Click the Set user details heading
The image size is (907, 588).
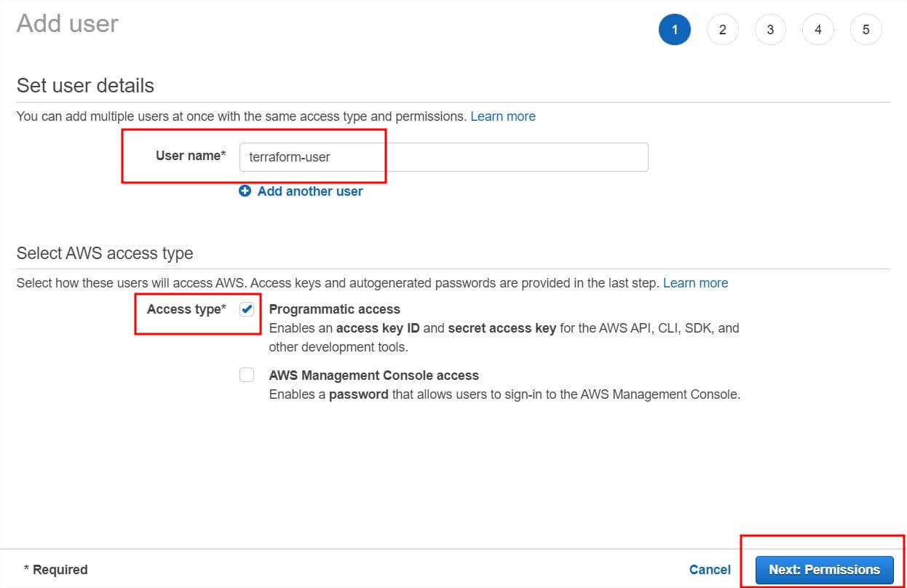[x=85, y=86]
